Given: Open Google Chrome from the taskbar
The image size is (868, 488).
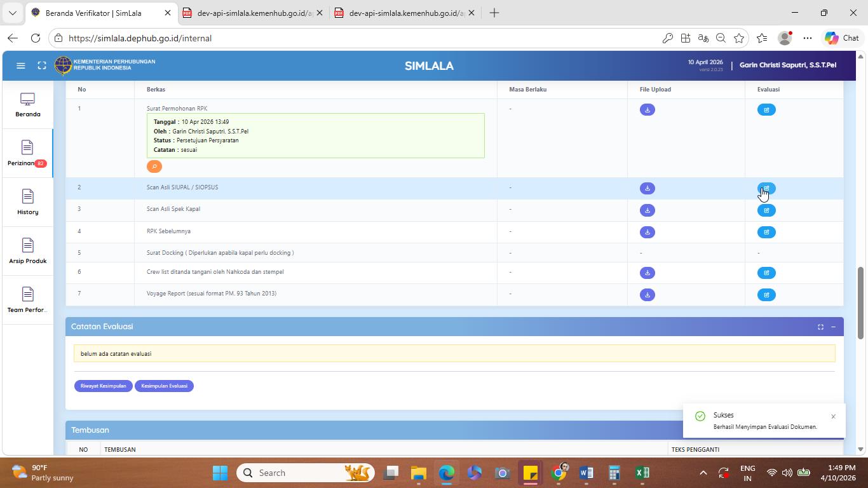Looking at the screenshot, I should point(559,471).
